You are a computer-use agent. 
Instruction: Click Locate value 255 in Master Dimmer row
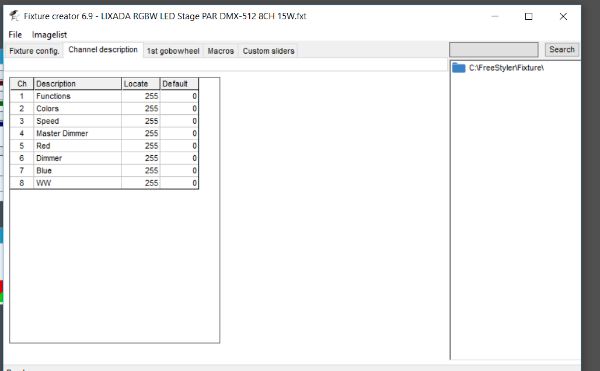pyautogui.click(x=140, y=133)
